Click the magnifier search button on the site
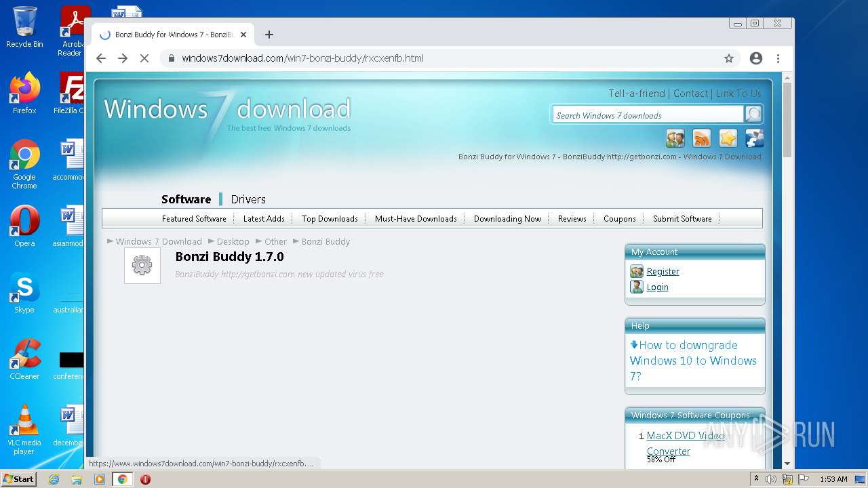Viewport: 868px width, 488px height. coord(753,114)
